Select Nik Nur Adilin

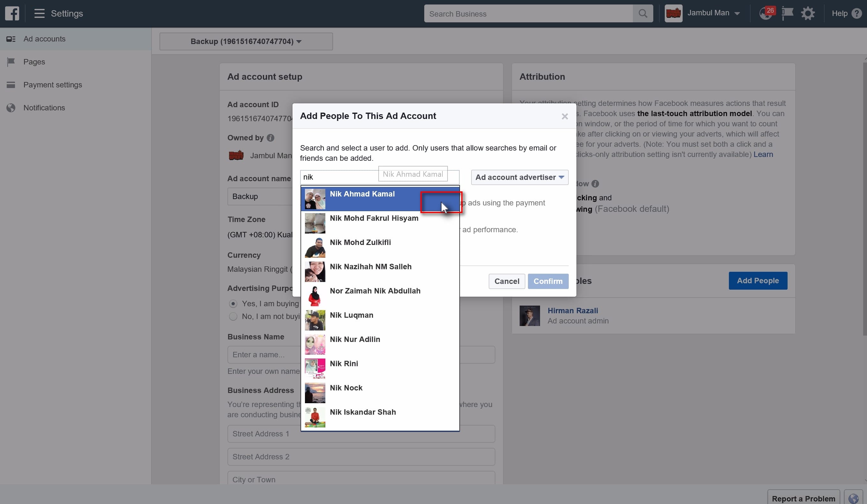click(380, 344)
